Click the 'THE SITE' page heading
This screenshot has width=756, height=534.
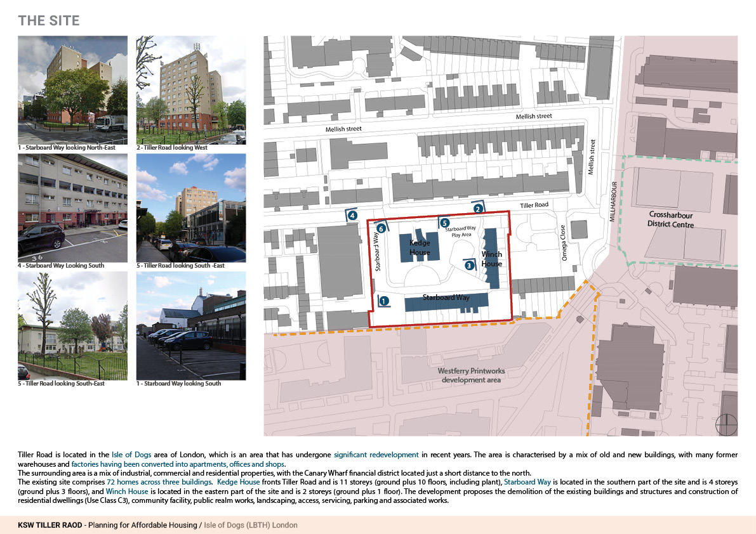pos(49,21)
